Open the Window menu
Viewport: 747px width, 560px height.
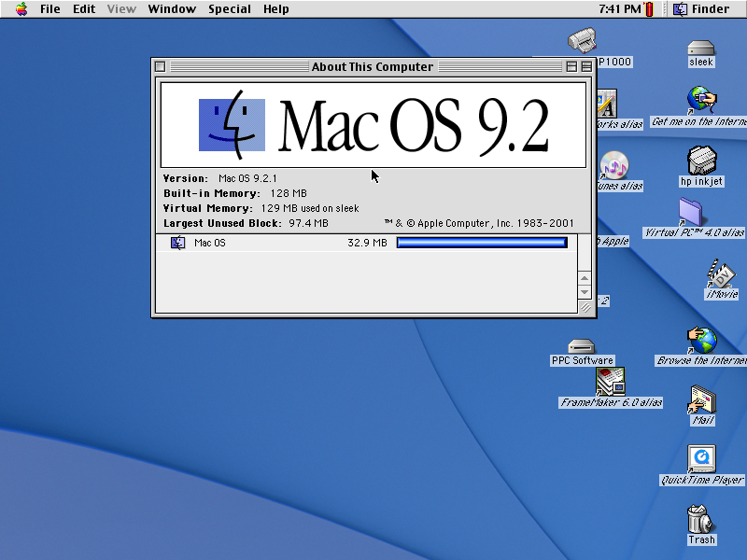(172, 9)
